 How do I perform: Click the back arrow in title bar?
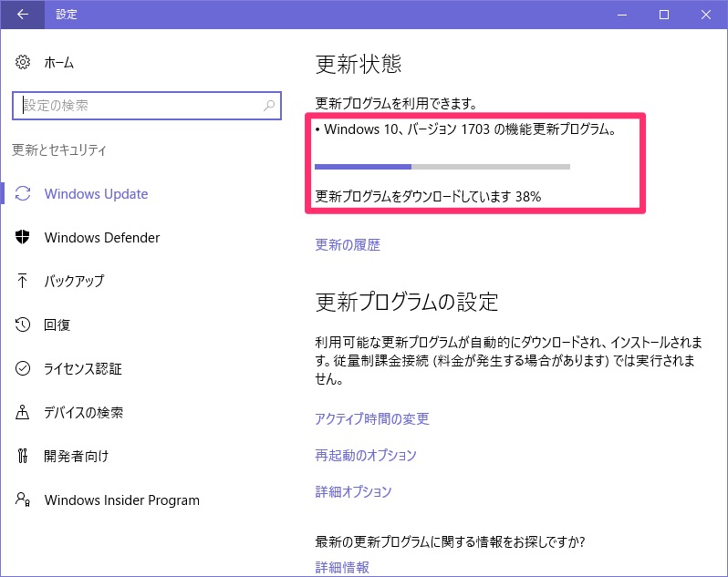pyautogui.click(x=22, y=15)
